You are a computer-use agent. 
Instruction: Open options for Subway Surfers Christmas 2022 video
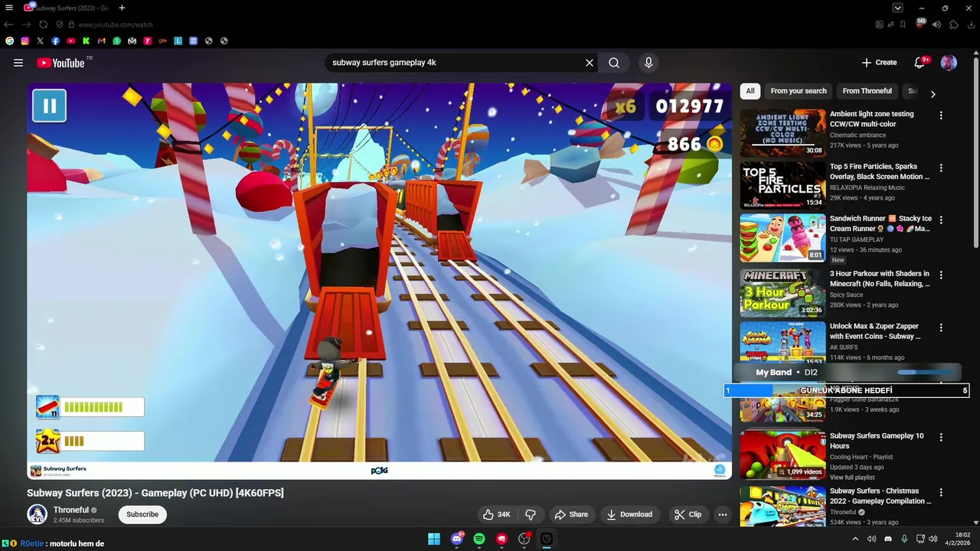pos(941,493)
